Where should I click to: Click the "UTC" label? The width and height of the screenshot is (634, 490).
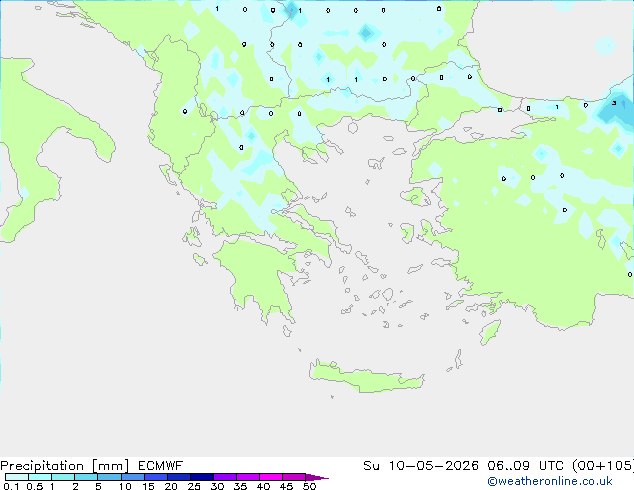coord(552,466)
